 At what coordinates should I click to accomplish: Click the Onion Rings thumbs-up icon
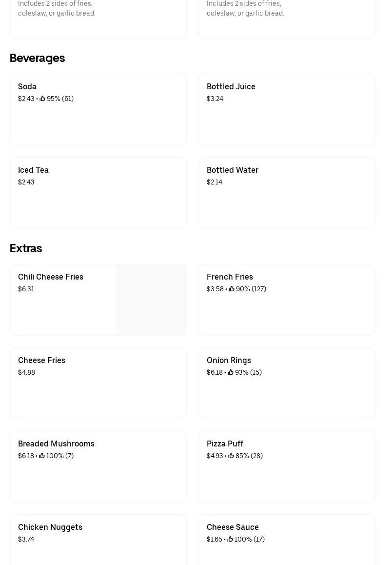[231, 372]
